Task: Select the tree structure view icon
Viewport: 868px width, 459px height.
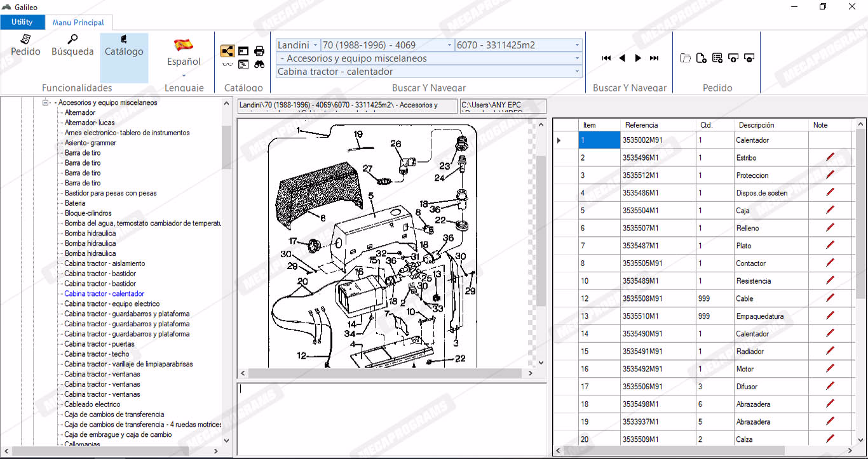Action: click(x=227, y=51)
